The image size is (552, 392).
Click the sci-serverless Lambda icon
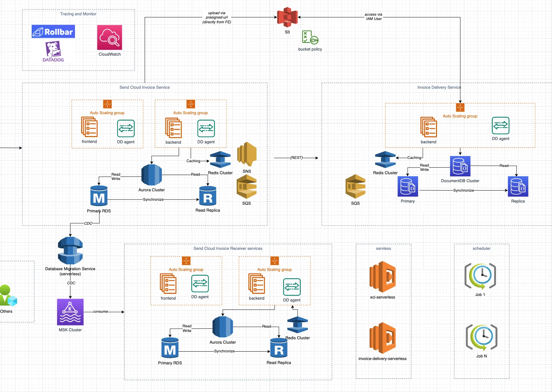pyautogui.click(x=382, y=277)
